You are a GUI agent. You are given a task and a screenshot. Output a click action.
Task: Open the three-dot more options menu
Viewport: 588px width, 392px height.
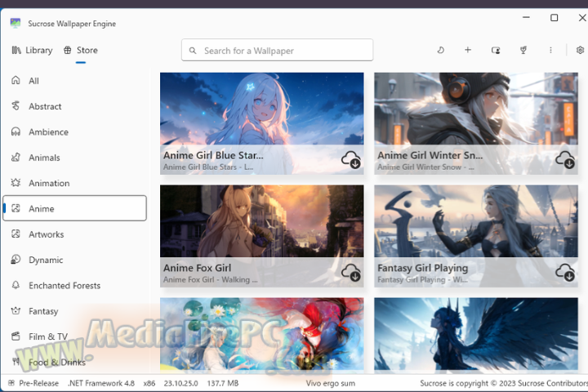(x=550, y=50)
